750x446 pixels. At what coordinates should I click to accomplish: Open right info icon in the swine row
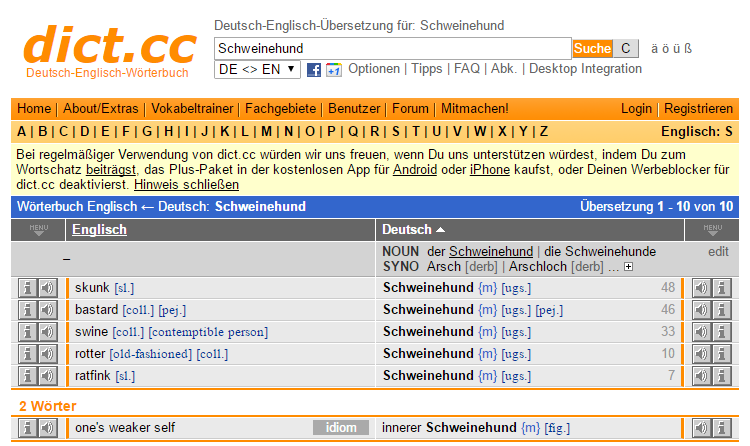point(722,332)
